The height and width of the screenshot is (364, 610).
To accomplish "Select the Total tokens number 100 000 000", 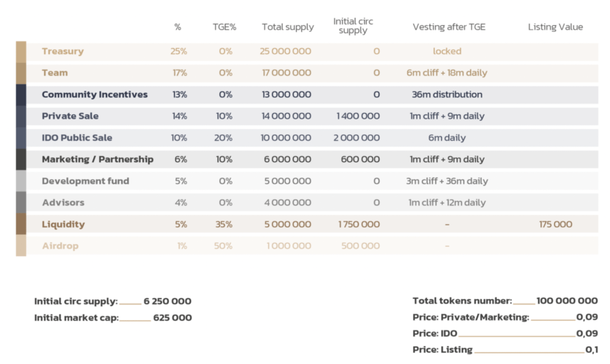I will click(x=567, y=301).
